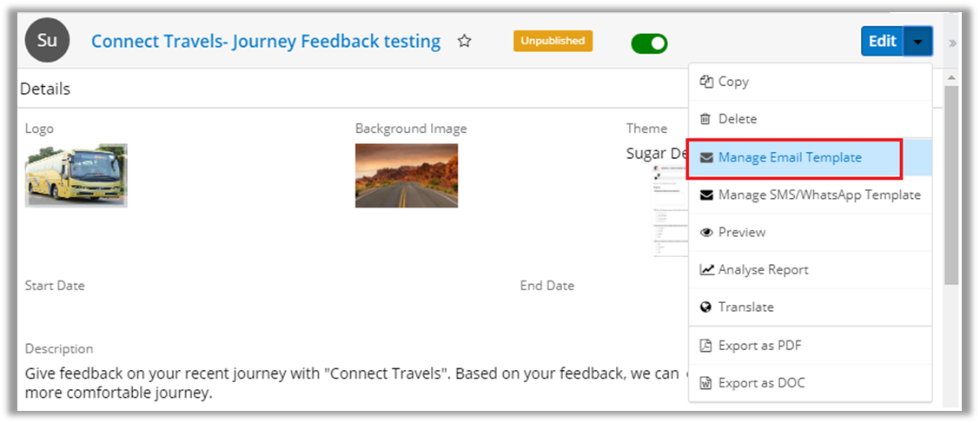The image size is (980, 423).
Task: Open the yellow bus logo thumbnail
Action: 76,175
